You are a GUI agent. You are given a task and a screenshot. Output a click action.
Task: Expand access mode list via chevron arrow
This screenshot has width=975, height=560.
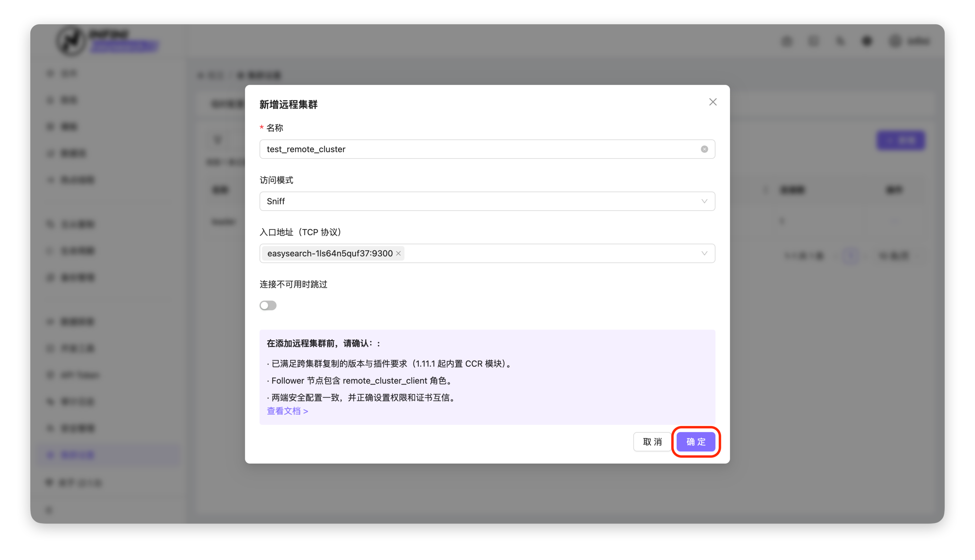coord(704,201)
